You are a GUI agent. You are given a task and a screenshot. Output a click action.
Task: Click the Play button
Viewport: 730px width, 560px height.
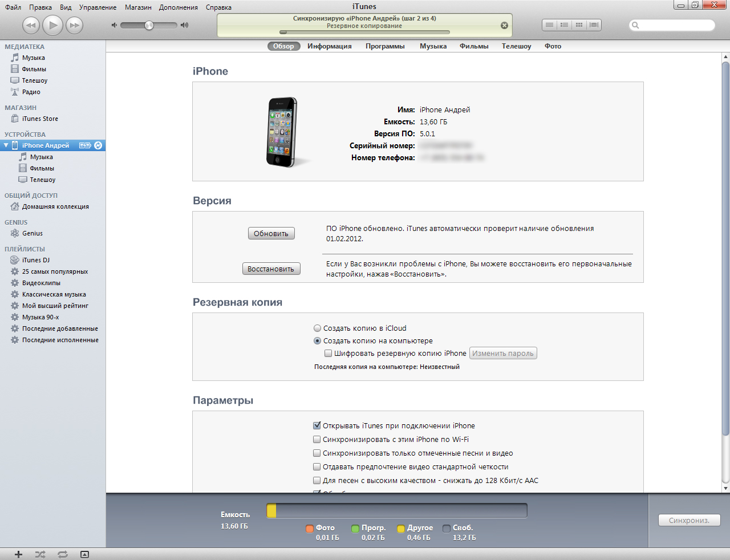[x=52, y=25]
